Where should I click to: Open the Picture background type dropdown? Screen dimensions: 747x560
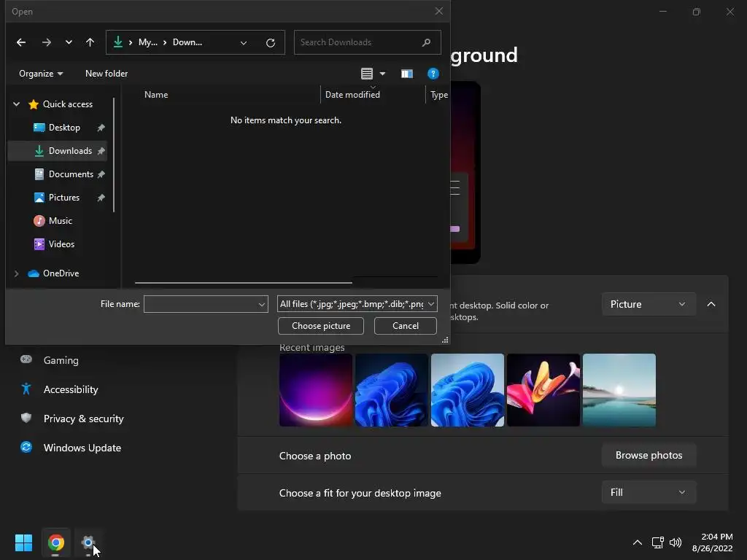point(649,304)
